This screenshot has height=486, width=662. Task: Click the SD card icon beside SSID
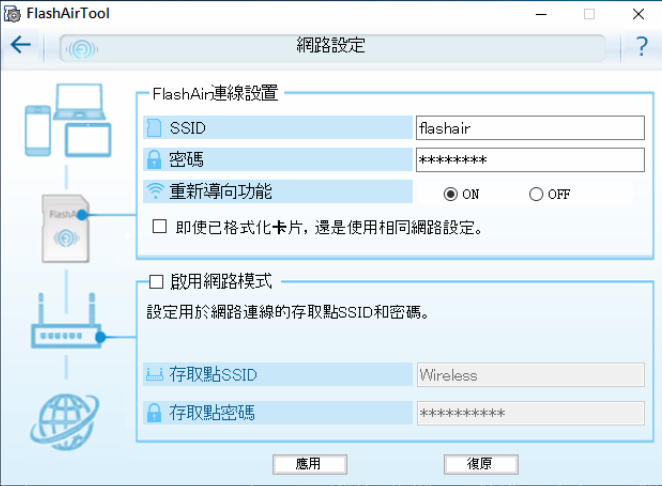(x=154, y=128)
